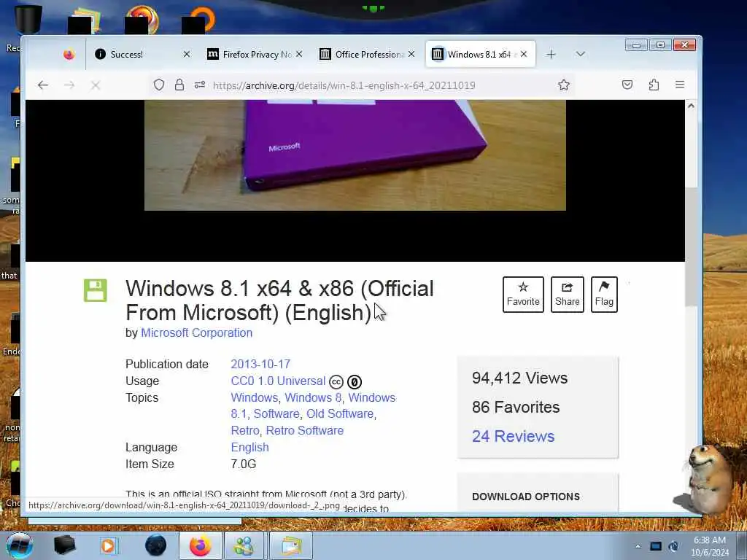Viewport: 747px width, 560px height.
Task: Open a new tab with plus button
Action: pos(551,54)
